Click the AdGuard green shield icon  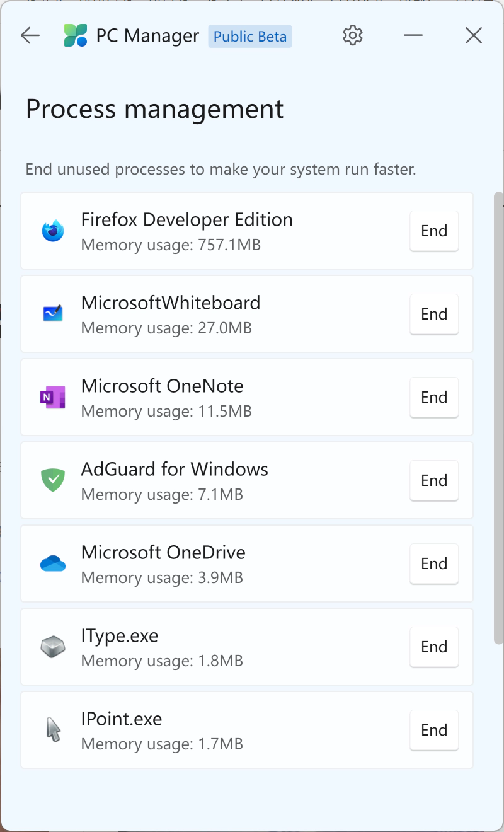[x=53, y=480]
